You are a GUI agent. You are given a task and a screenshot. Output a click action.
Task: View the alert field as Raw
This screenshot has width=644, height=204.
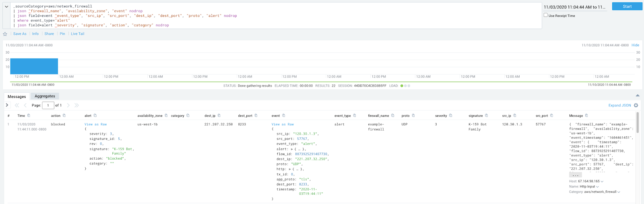click(x=96, y=125)
